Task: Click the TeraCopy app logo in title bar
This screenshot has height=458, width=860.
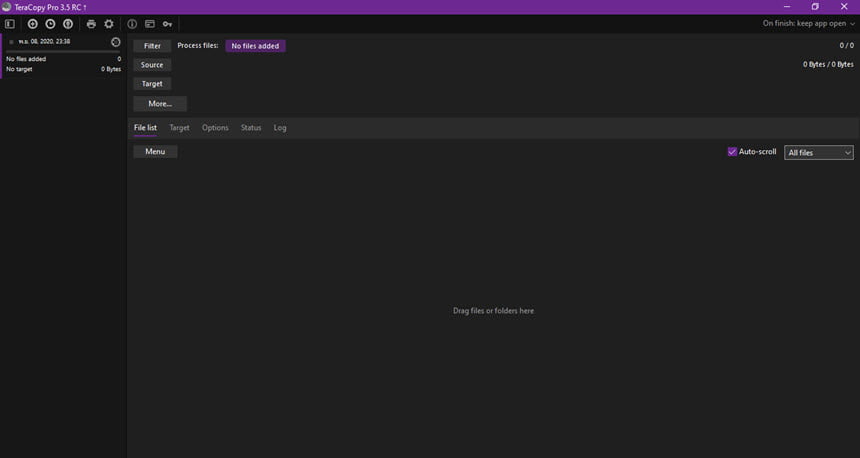Action: (x=7, y=7)
